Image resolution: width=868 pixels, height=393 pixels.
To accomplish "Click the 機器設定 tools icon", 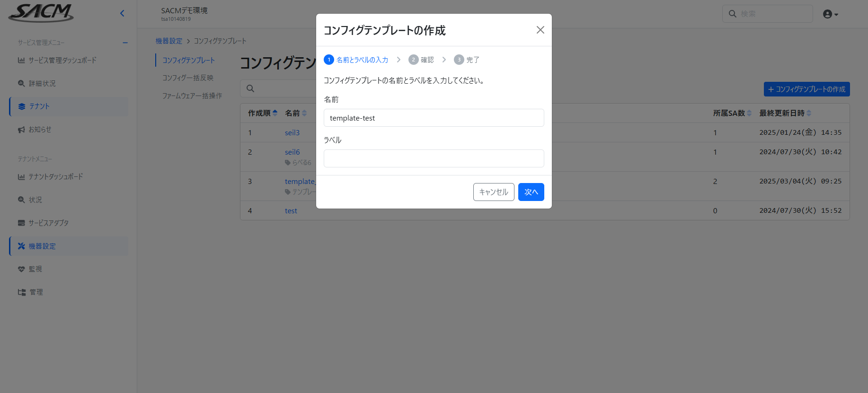I will [21, 246].
